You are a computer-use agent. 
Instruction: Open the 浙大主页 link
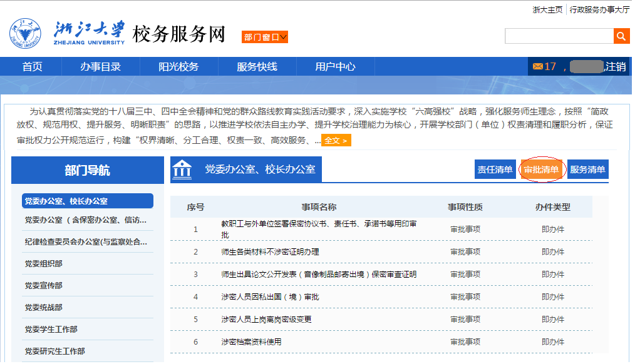[547, 10]
